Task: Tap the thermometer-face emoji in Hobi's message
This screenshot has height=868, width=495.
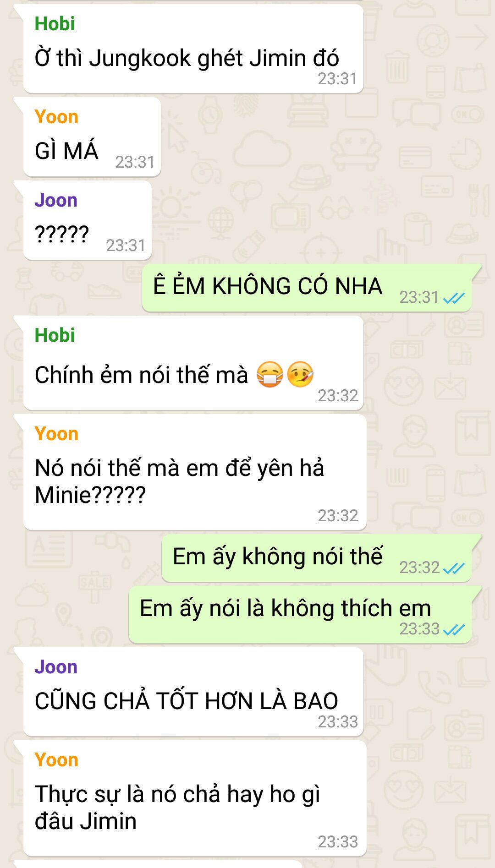Action: point(300,374)
